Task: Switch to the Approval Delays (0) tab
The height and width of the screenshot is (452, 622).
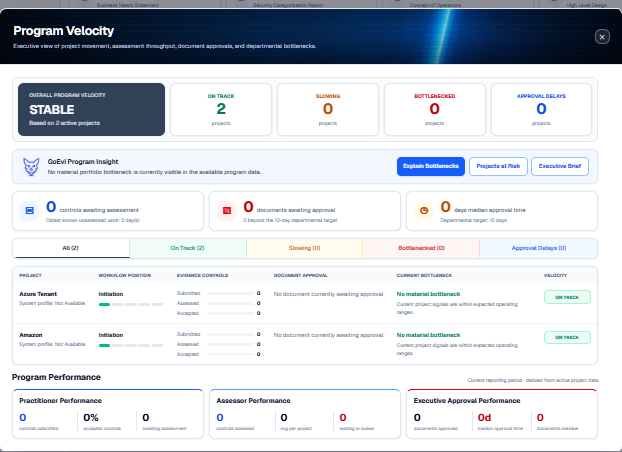Action: pyautogui.click(x=539, y=248)
